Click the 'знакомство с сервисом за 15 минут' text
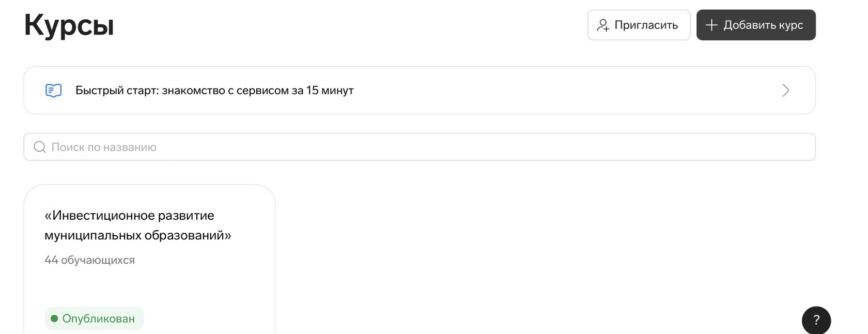 (258, 90)
